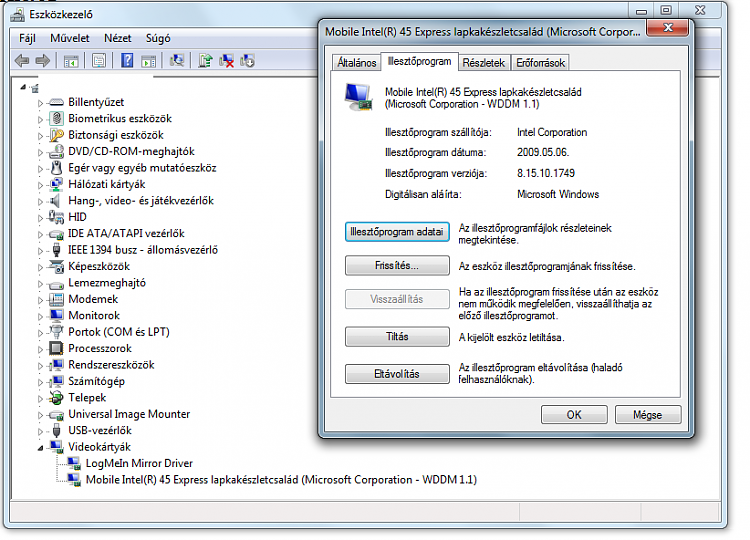Click the blue Help question mark icon

[x=127, y=61]
